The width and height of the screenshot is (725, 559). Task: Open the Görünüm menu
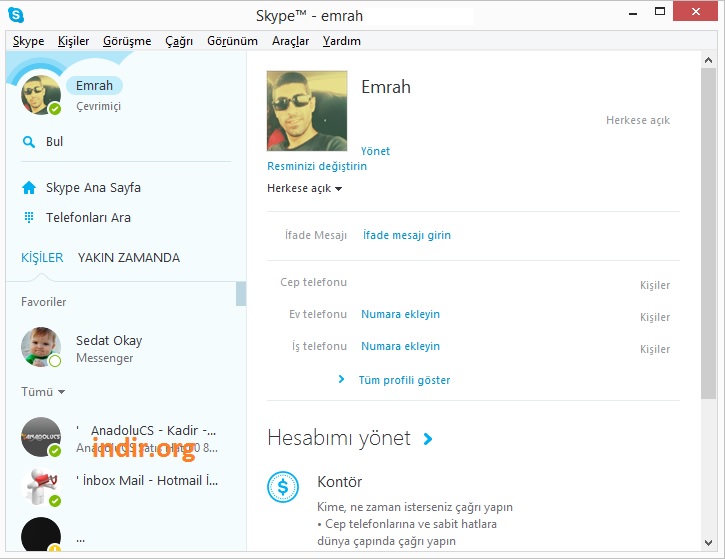[x=232, y=41]
